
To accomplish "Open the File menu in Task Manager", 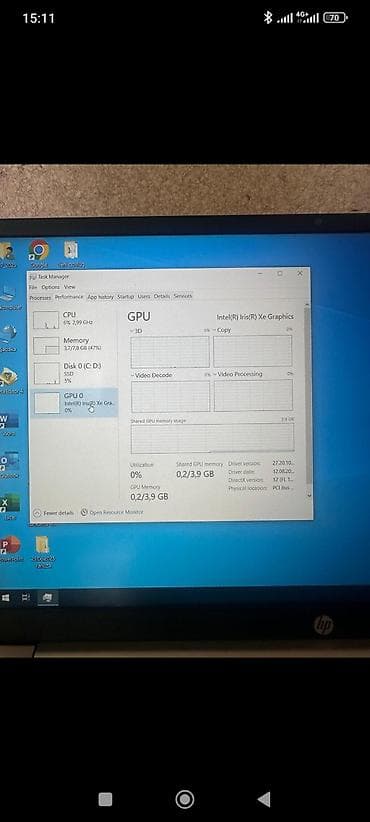I will 33,287.
